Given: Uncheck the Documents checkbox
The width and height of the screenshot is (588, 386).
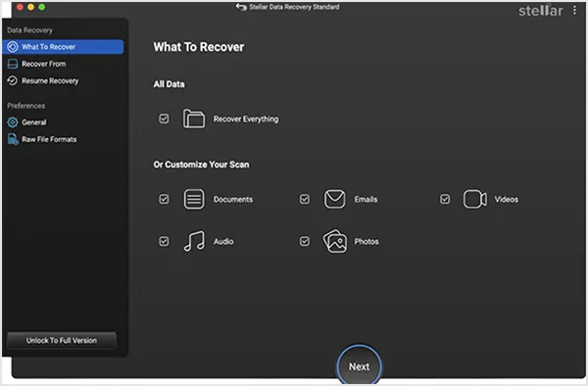Looking at the screenshot, I should pos(164,199).
